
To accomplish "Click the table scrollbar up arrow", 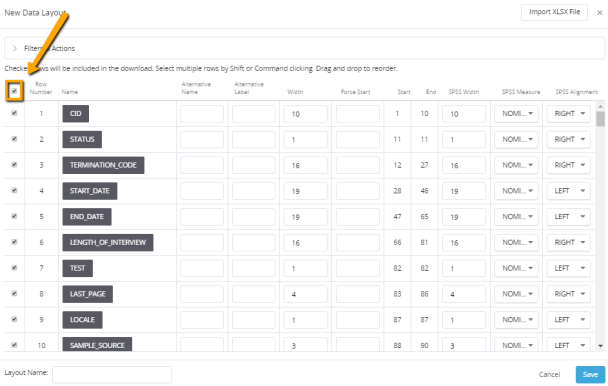I will pyautogui.click(x=601, y=106).
